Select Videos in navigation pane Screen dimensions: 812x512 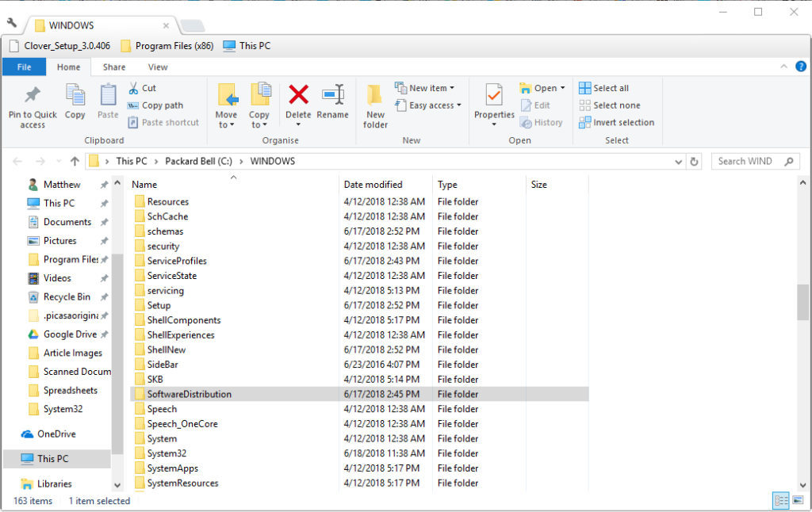click(x=57, y=278)
